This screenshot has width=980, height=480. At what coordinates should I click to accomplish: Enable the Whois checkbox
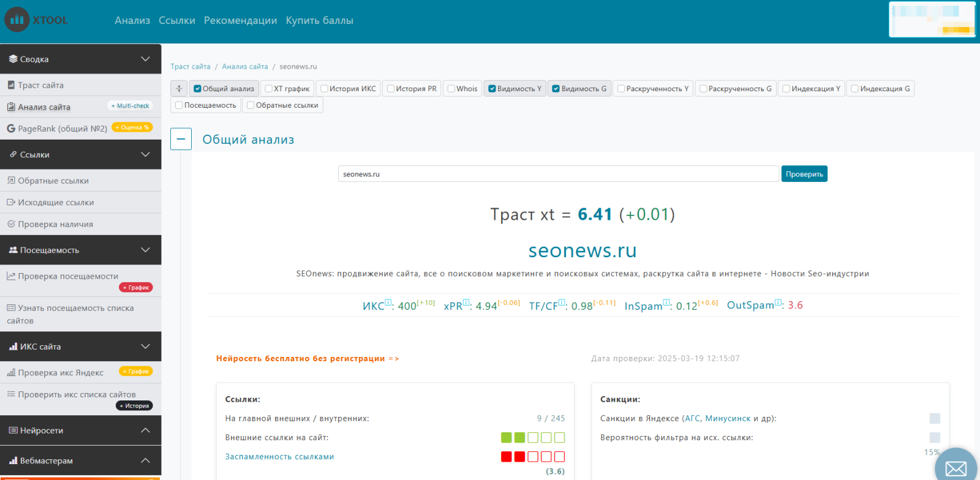[x=451, y=89]
